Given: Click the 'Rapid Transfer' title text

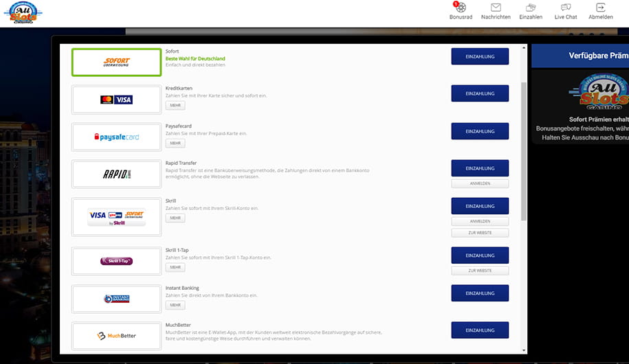Looking at the screenshot, I should pos(181,163).
